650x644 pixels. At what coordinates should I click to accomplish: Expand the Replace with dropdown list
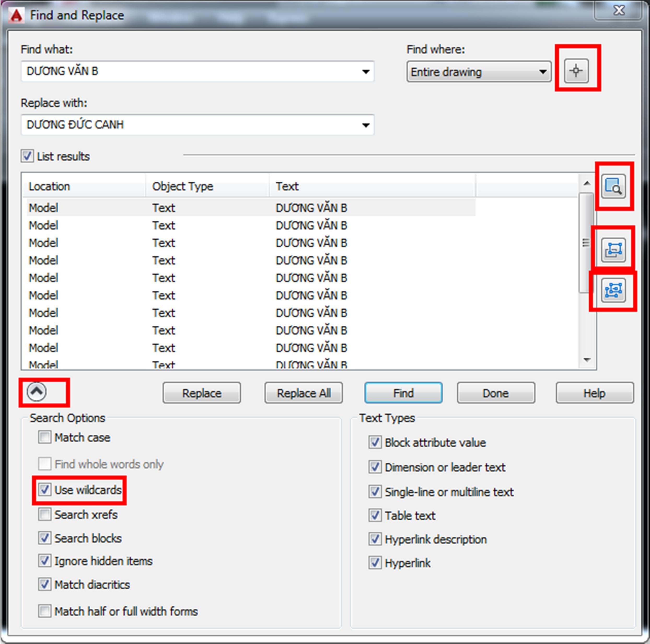click(366, 125)
